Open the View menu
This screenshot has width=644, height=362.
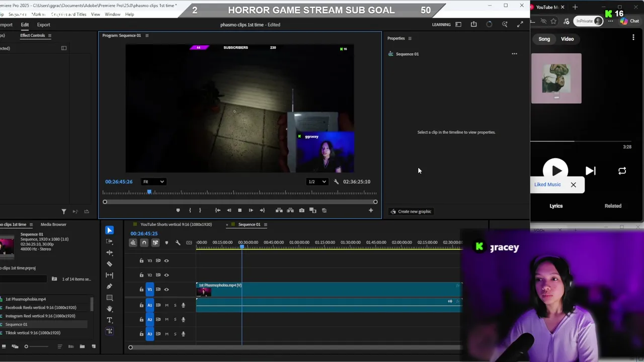point(95,14)
